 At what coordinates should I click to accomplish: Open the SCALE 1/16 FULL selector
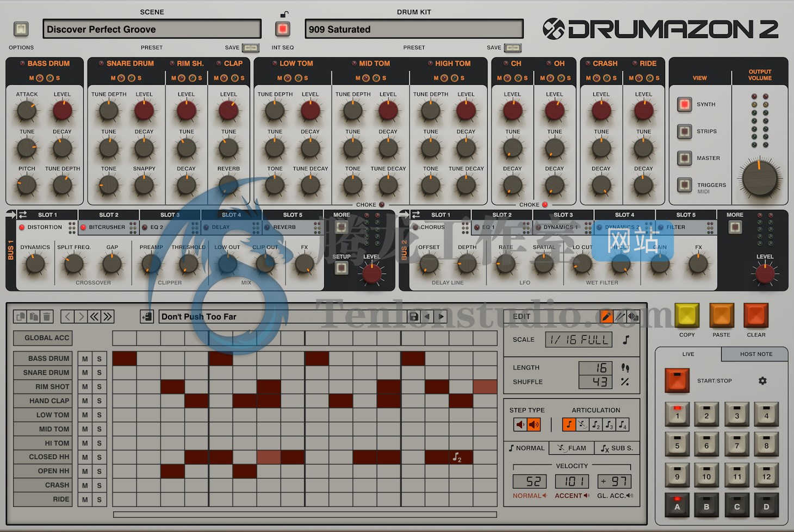click(x=579, y=340)
